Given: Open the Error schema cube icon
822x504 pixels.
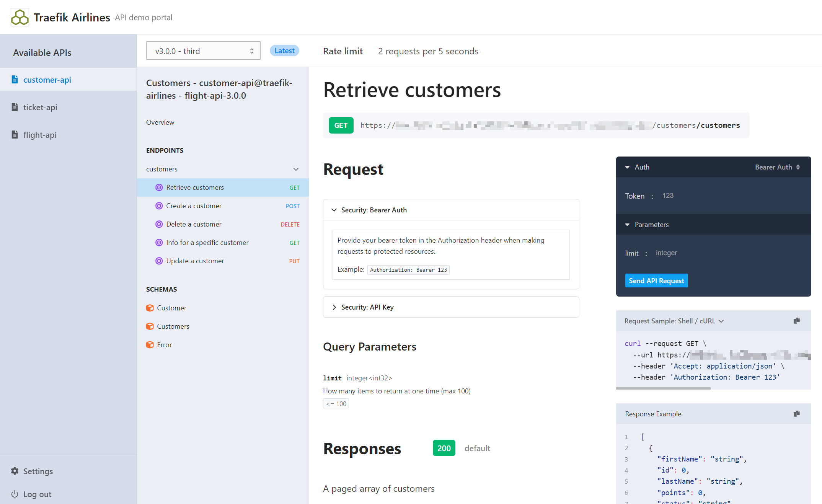Looking at the screenshot, I should coord(150,345).
